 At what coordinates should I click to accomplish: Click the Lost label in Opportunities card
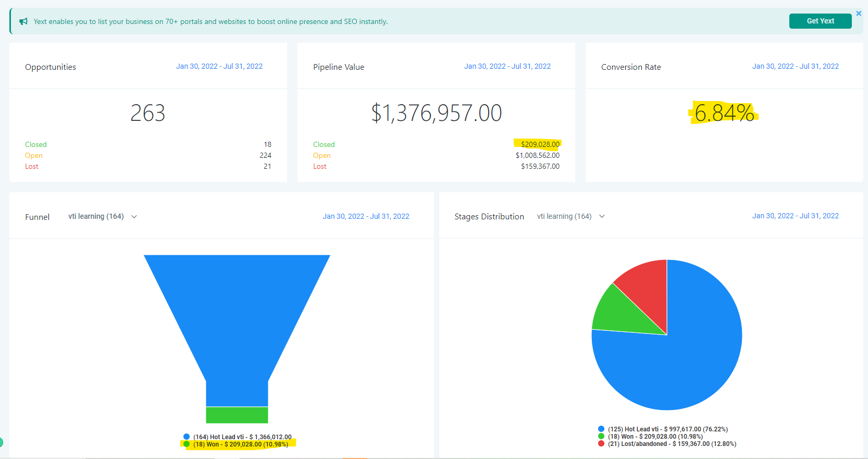pos(32,166)
